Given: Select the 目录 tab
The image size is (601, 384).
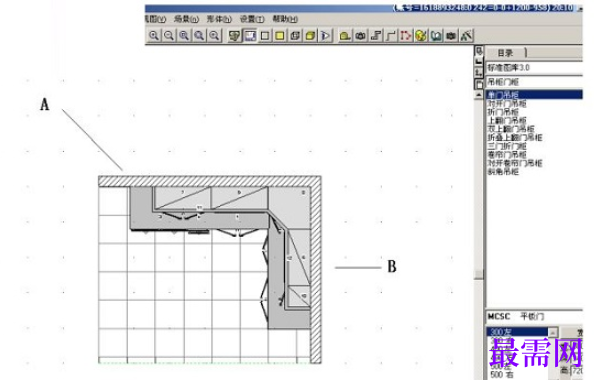Looking at the screenshot, I should click(506, 53).
